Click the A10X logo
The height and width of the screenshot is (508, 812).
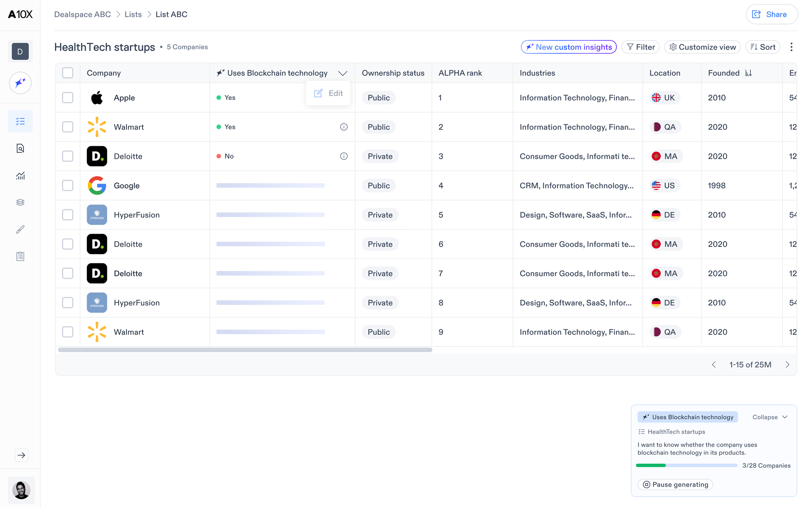tap(20, 14)
